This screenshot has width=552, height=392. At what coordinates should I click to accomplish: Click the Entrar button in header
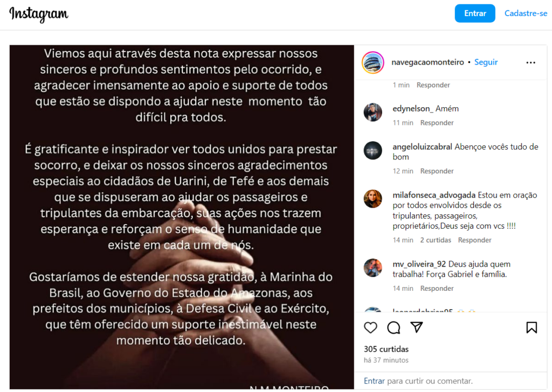(x=475, y=13)
